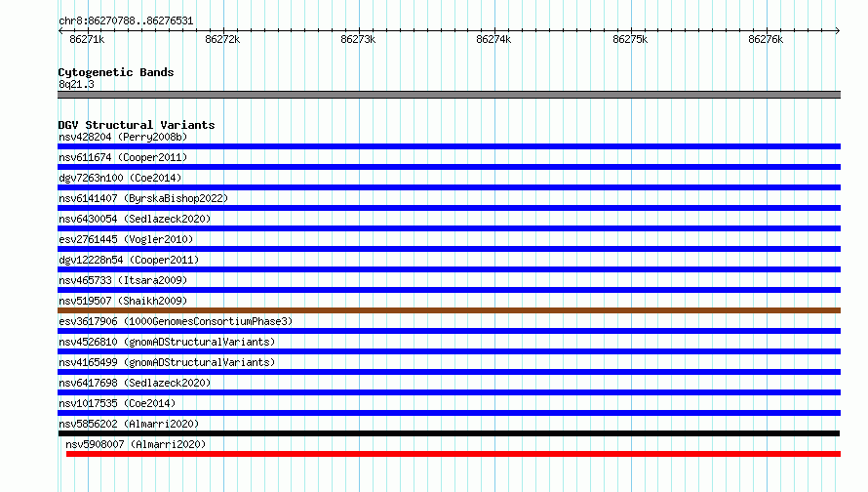The image size is (868, 492).
Task: Select the bar for nsv6141407 variant
Action: point(449,208)
